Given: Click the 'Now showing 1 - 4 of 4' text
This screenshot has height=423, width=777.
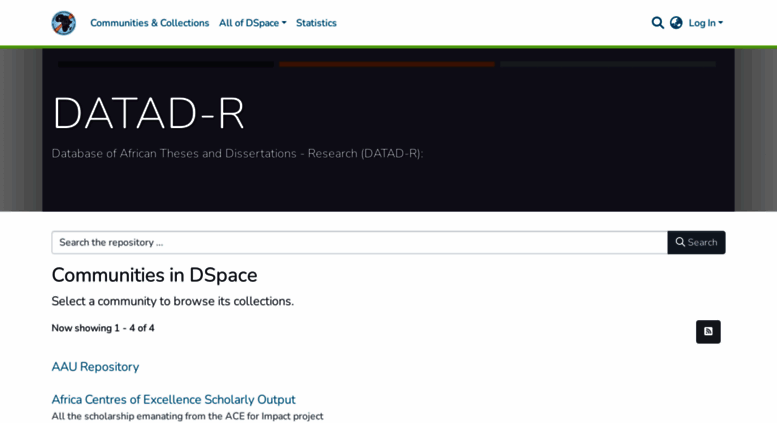Looking at the screenshot, I should pyautogui.click(x=103, y=328).
